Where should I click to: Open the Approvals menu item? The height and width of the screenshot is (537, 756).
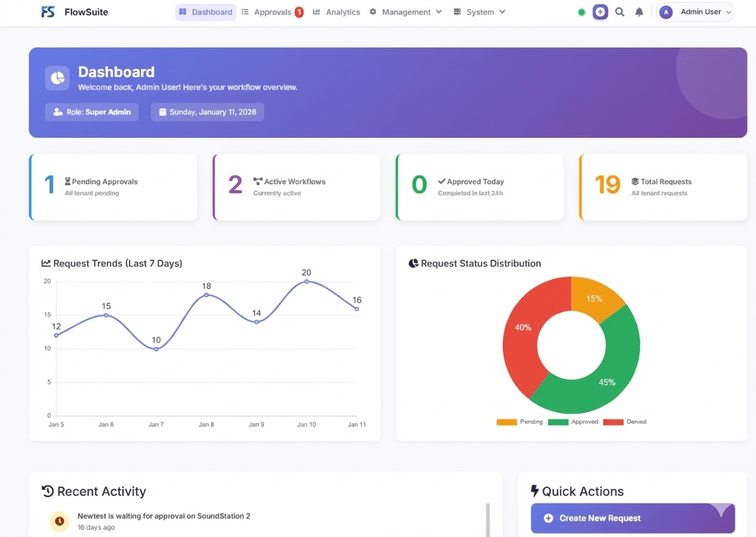(274, 11)
